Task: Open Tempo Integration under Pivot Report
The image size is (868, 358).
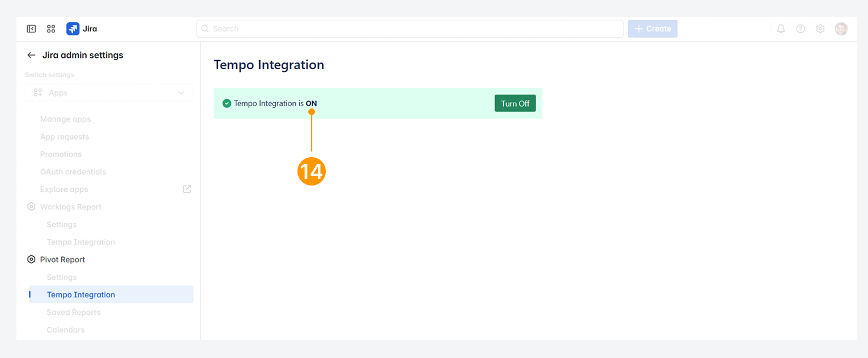Action: click(x=111, y=294)
